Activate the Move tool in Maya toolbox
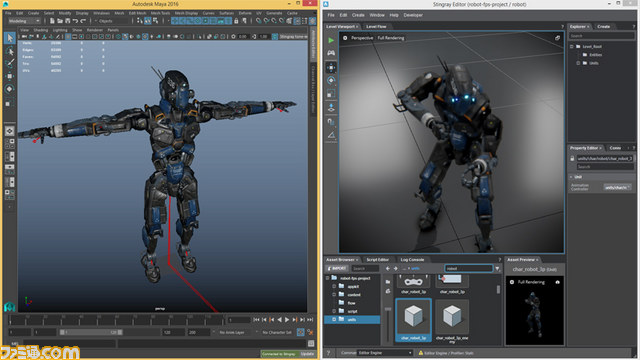This screenshot has width=640, height=360. (10, 76)
